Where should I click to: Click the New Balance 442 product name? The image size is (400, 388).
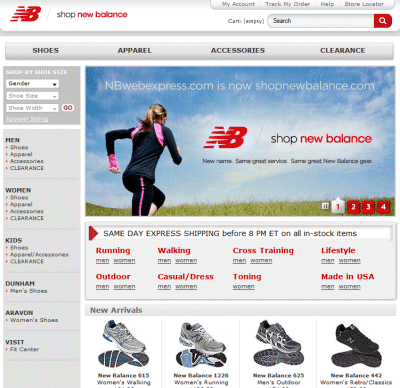(356, 376)
